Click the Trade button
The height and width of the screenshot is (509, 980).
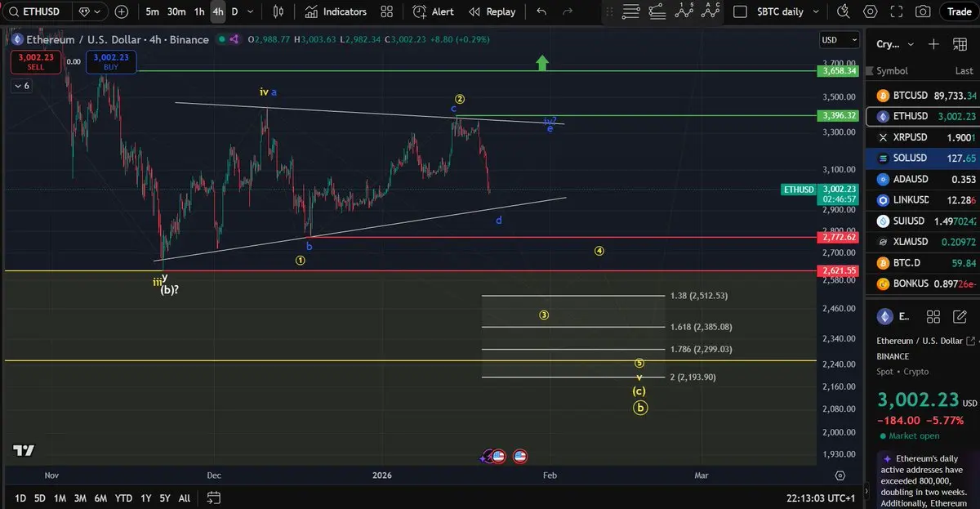[959, 11]
